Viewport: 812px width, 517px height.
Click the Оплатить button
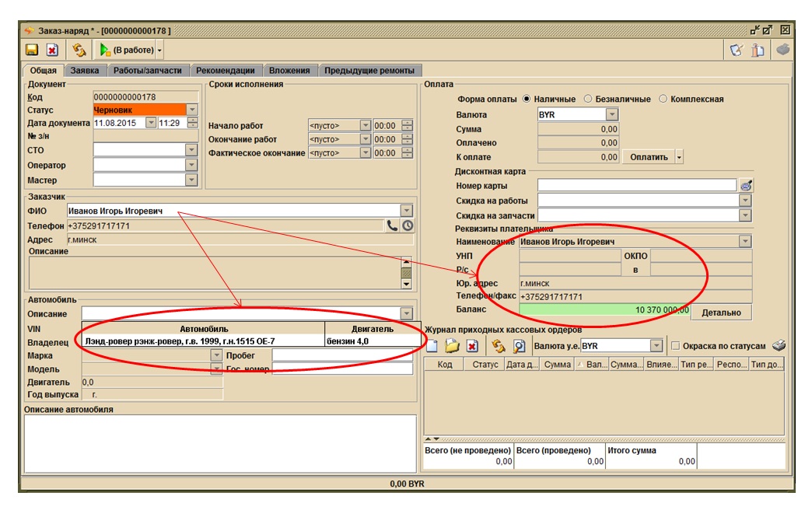(649, 157)
